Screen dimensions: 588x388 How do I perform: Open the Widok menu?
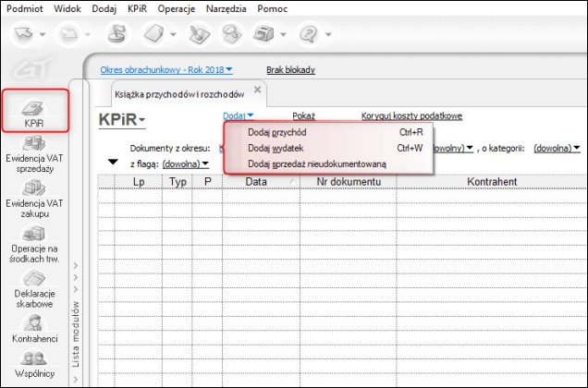coord(67,8)
